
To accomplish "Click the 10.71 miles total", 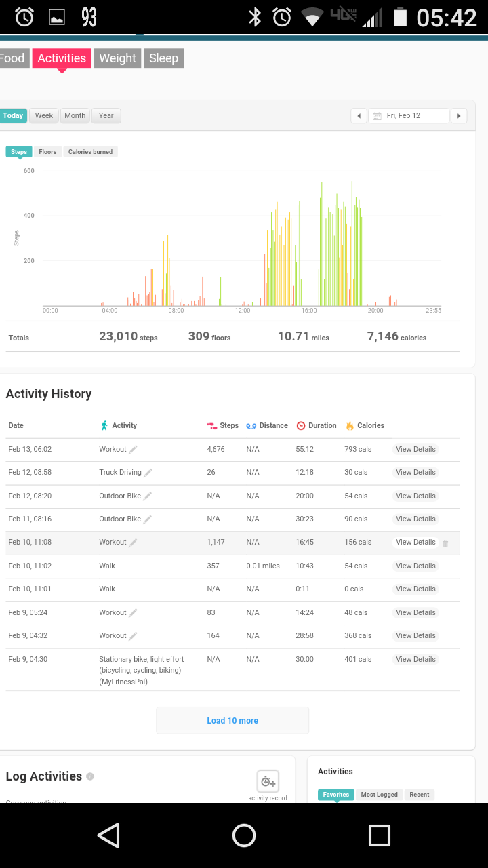I will (x=303, y=336).
